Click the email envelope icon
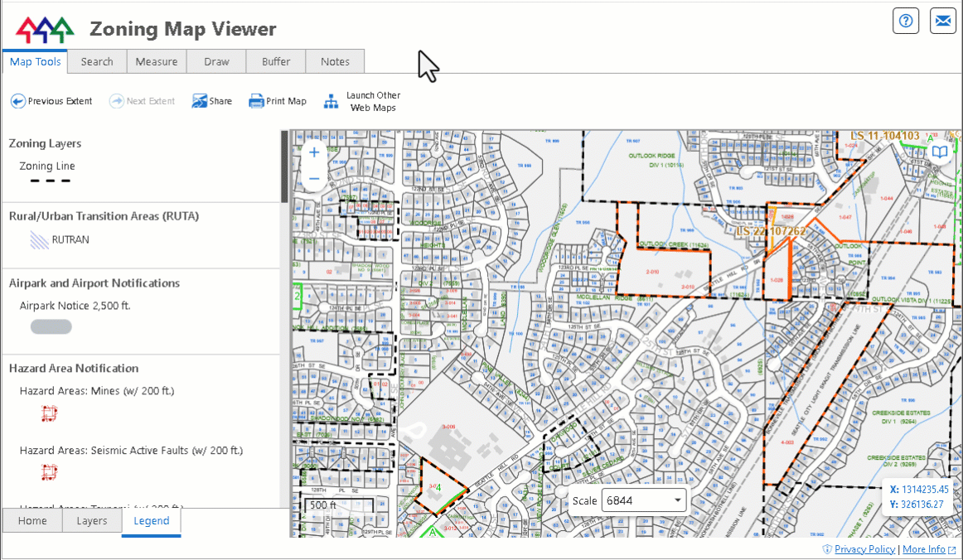This screenshot has height=560, width=963. [943, 21]
